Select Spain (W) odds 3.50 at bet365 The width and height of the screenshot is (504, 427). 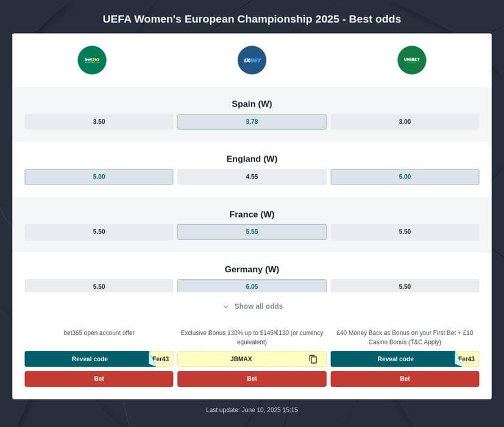pyautogui.click(x=99, y=122)
